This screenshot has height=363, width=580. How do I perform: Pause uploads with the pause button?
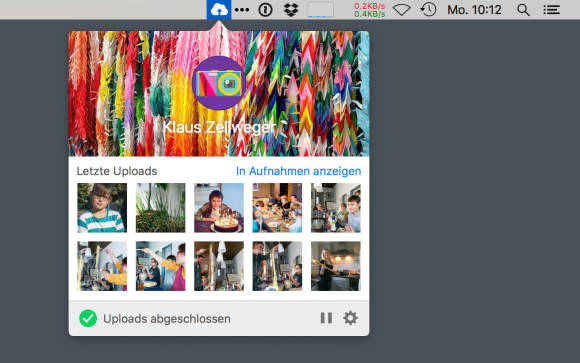tap(326, 318)
